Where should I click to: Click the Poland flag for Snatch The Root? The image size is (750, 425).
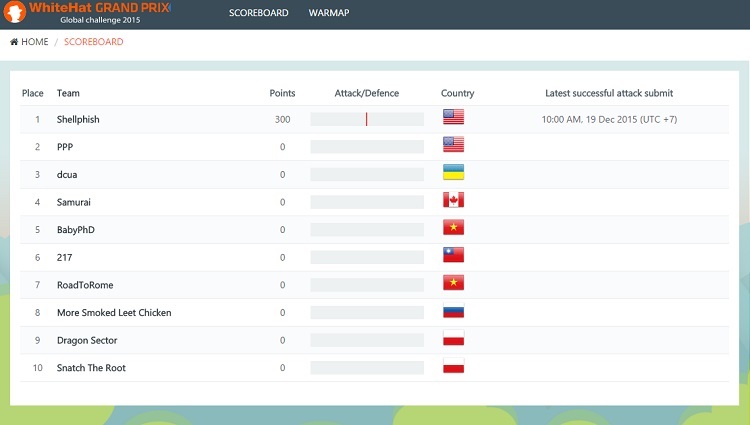[x=453, y=365]
